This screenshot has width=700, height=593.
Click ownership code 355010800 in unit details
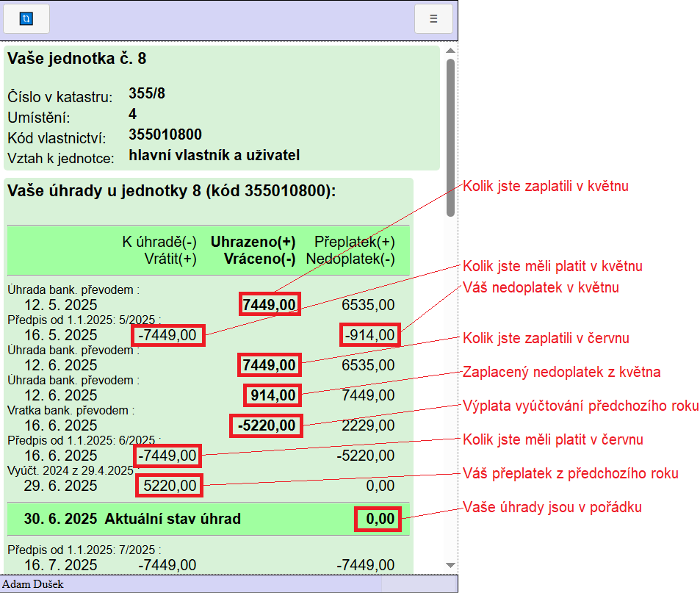pyautogui.click(x=165, y=134)
